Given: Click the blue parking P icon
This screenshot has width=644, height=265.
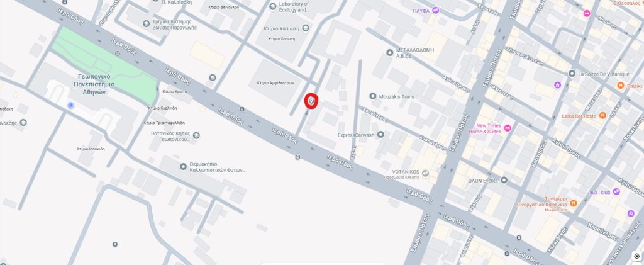Looking at the screenshot, I should (x=70, y=106).
